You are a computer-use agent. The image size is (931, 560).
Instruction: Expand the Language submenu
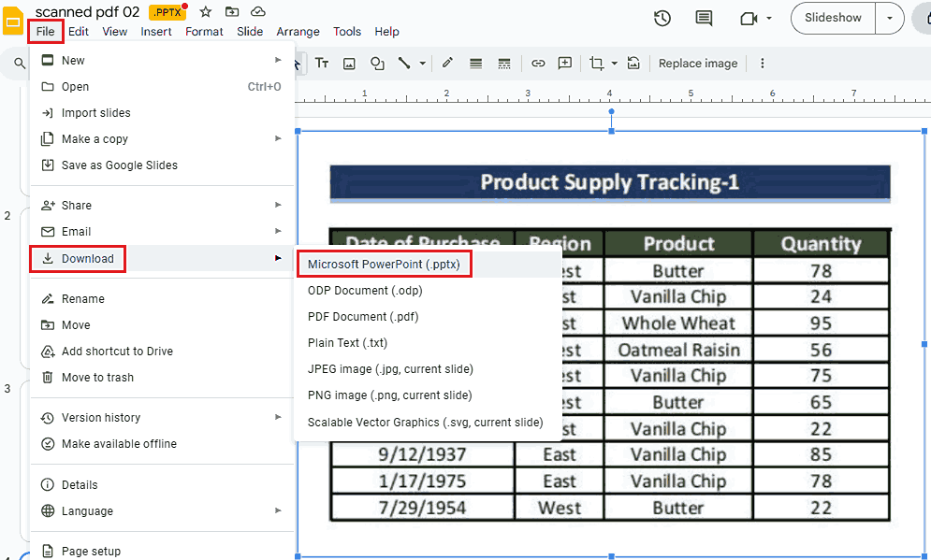click(278, 510)
